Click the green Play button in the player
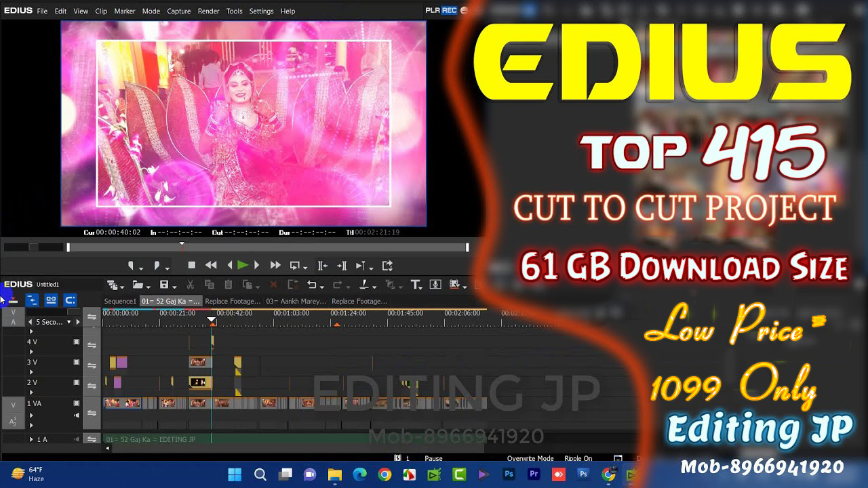This screenshot has height=488, width=868. 242,266
